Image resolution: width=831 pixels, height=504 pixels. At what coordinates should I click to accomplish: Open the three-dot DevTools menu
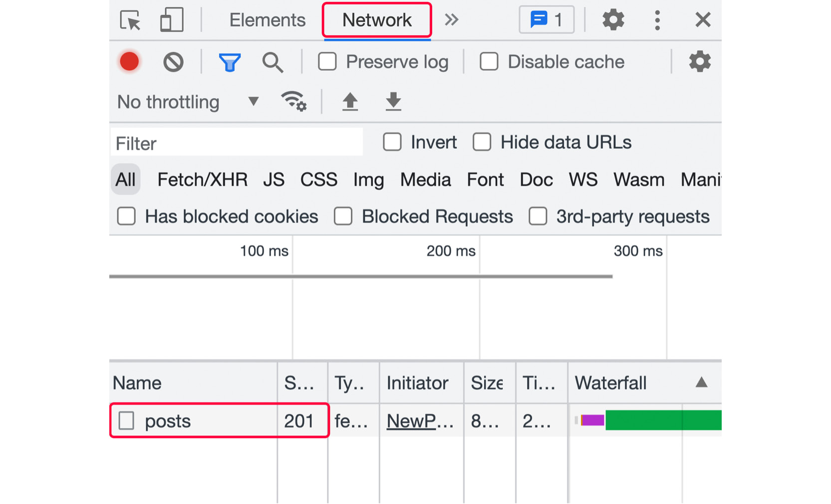coord(657,20)
